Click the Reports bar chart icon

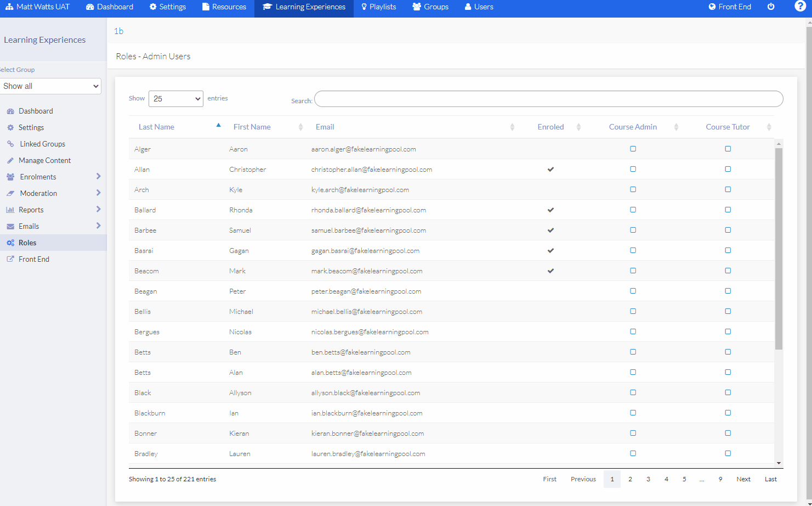tap(10, 210)
